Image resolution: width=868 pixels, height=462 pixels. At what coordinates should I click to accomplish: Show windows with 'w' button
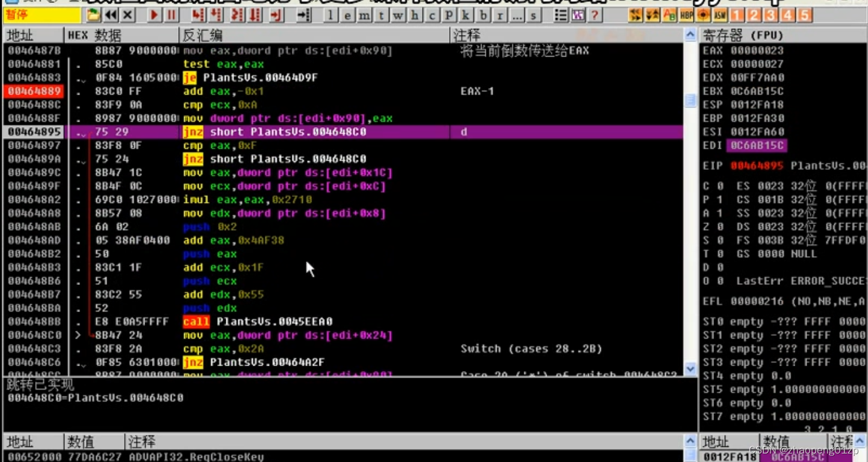click(x=398, y=15)
